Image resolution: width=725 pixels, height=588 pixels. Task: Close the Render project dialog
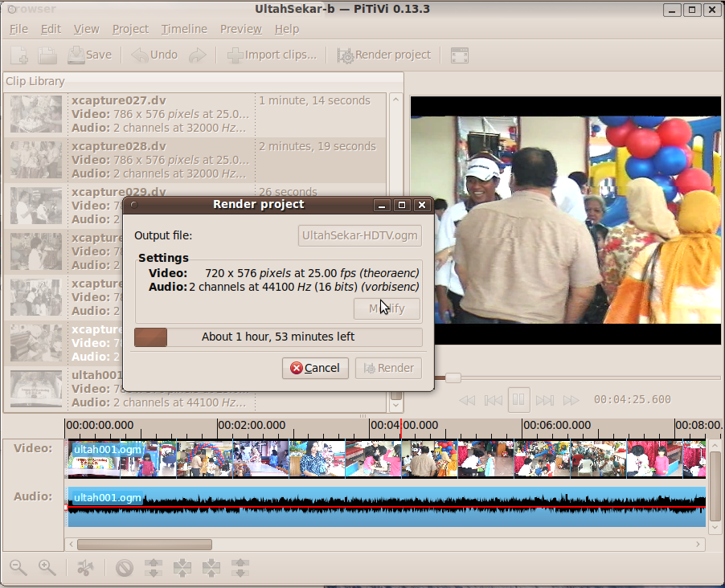pos(422,206)
